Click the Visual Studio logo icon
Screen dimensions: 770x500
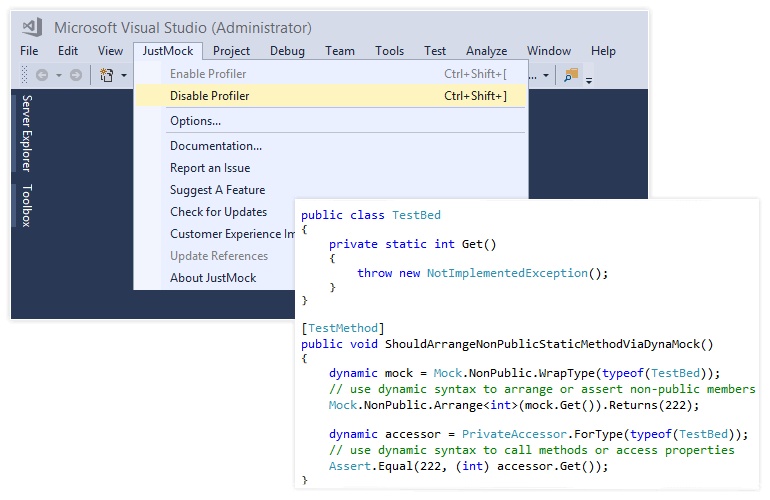click(32, 27)
